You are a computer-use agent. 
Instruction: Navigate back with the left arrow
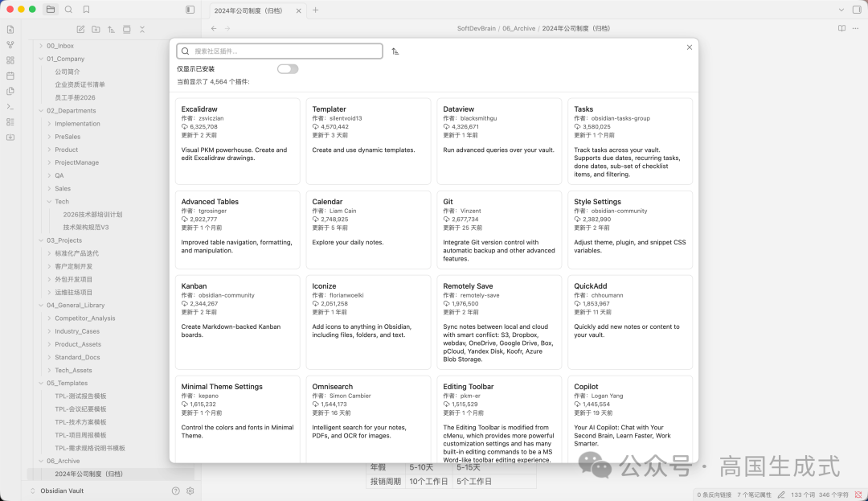point(214,28)
